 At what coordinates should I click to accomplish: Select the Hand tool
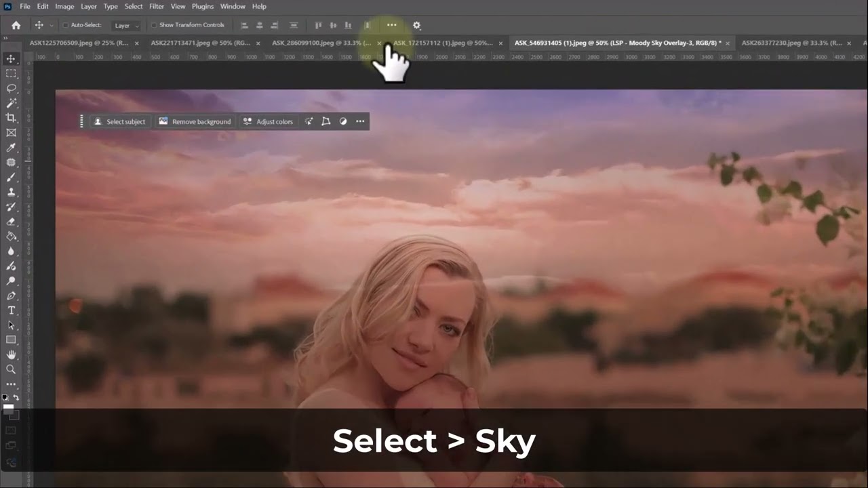(x=11, y=354)
